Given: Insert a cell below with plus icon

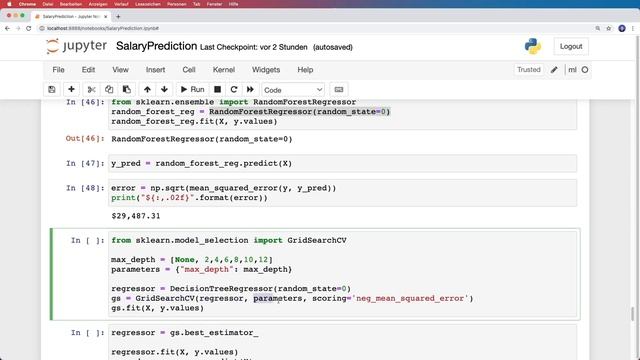Looking at the screenshot, I should click(71, 89).
